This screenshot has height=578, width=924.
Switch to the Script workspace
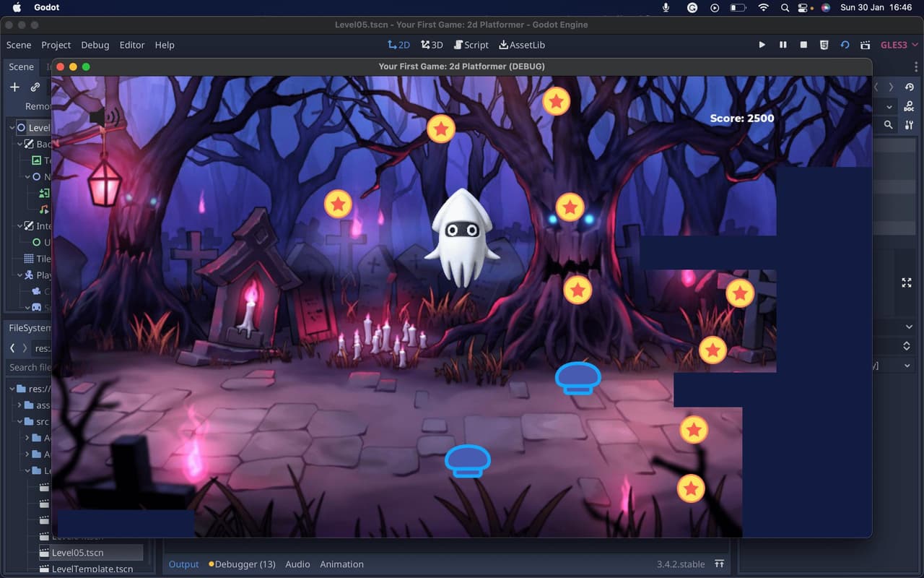click(471, 45)
